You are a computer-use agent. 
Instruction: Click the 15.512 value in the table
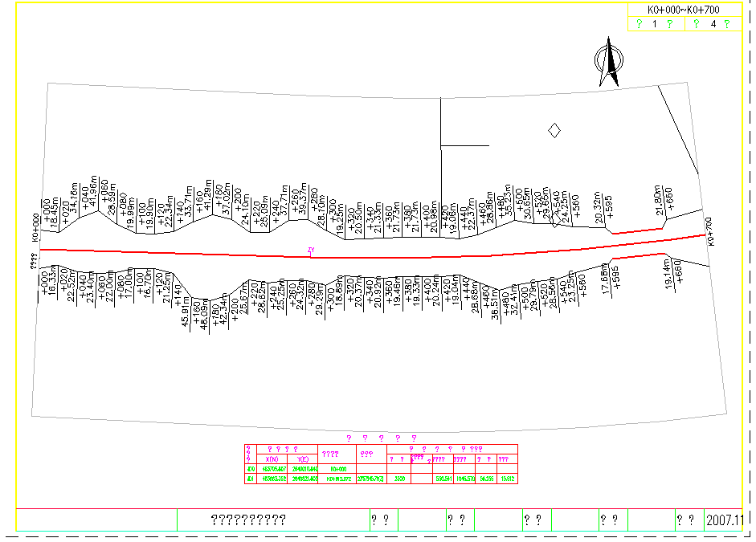tap(507, 479)
